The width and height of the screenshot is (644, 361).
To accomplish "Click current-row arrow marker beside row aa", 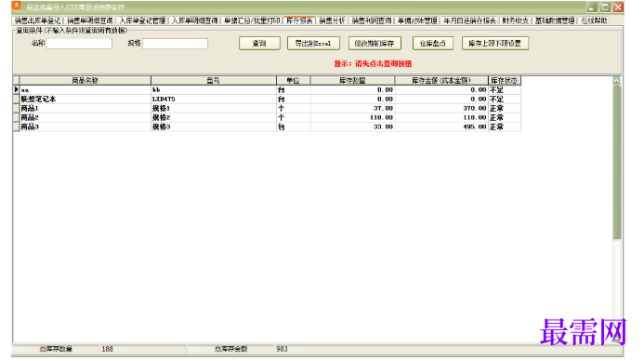I will tap(16, 89).
